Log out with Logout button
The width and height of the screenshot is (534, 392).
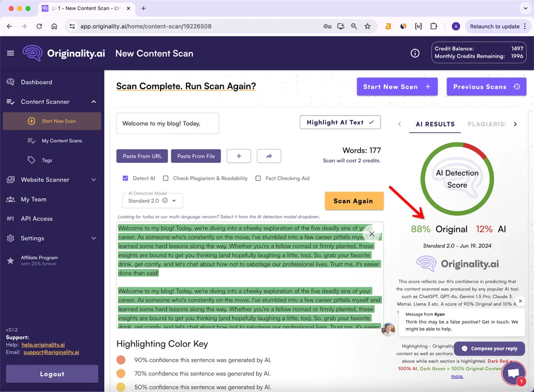pyautogui.click(x=52, y=374)
